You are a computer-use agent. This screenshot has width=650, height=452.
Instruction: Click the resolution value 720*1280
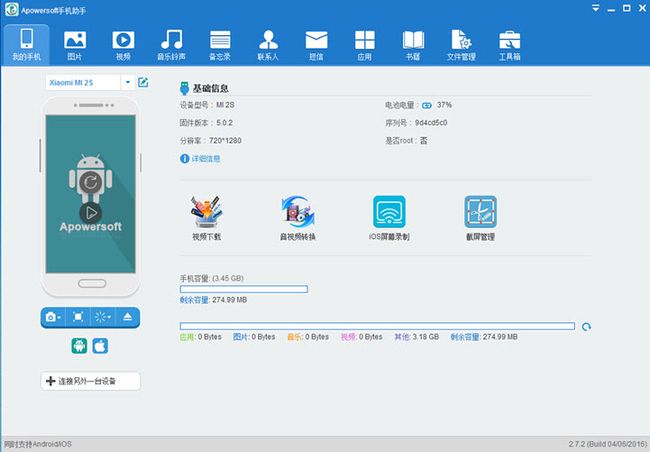(x=225, y=141)
